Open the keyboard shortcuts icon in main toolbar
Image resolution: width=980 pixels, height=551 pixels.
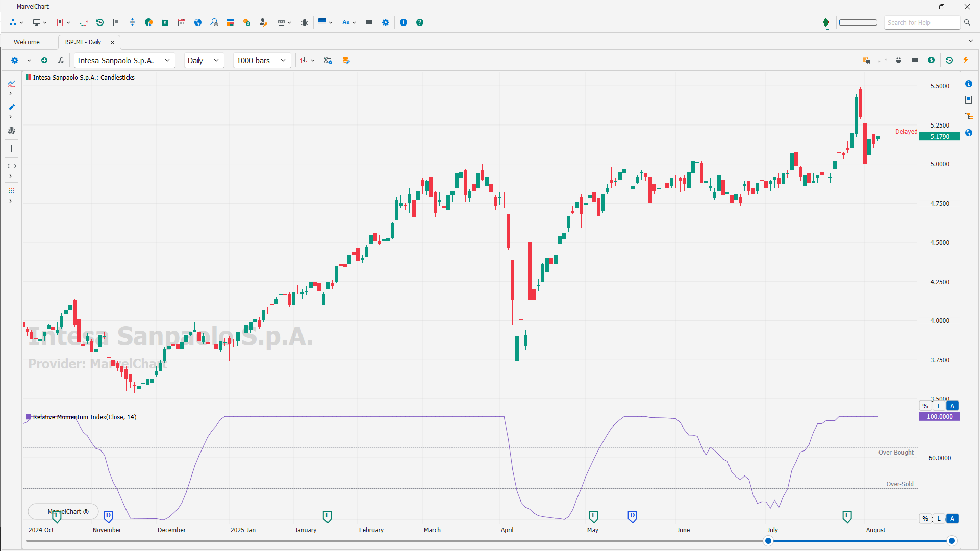coord(369,22)
